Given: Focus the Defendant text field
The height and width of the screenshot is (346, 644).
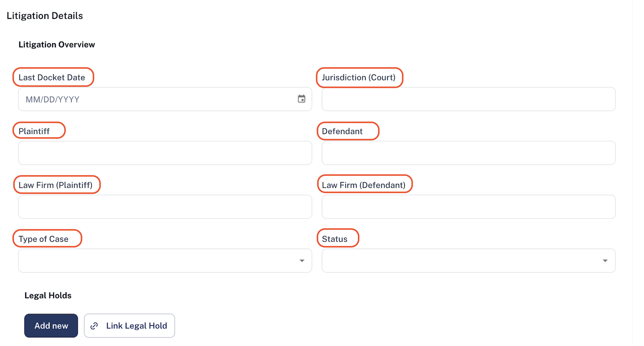Looking at the screenshot, I should pos(469,153).
